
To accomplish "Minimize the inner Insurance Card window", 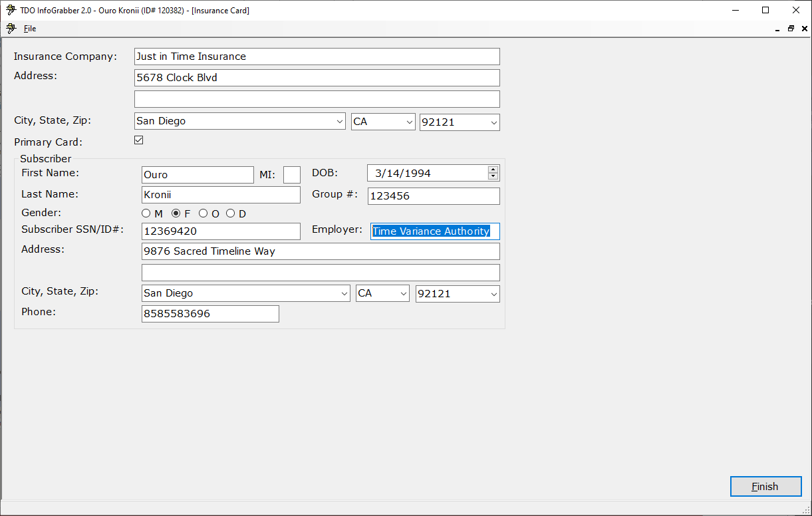I will [777, 29].
